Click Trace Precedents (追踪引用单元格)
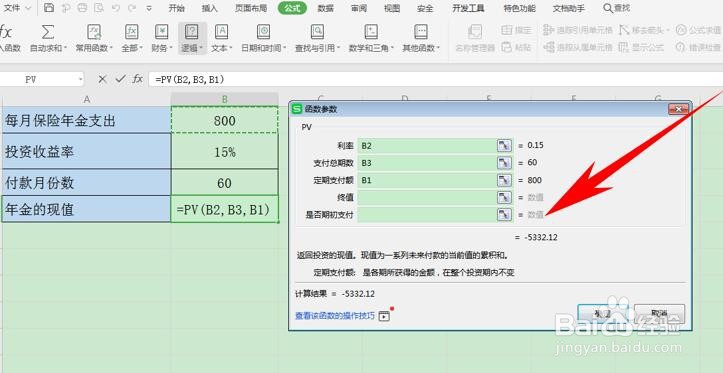Viewport: 723px width, 373px height. click(578, 30)
